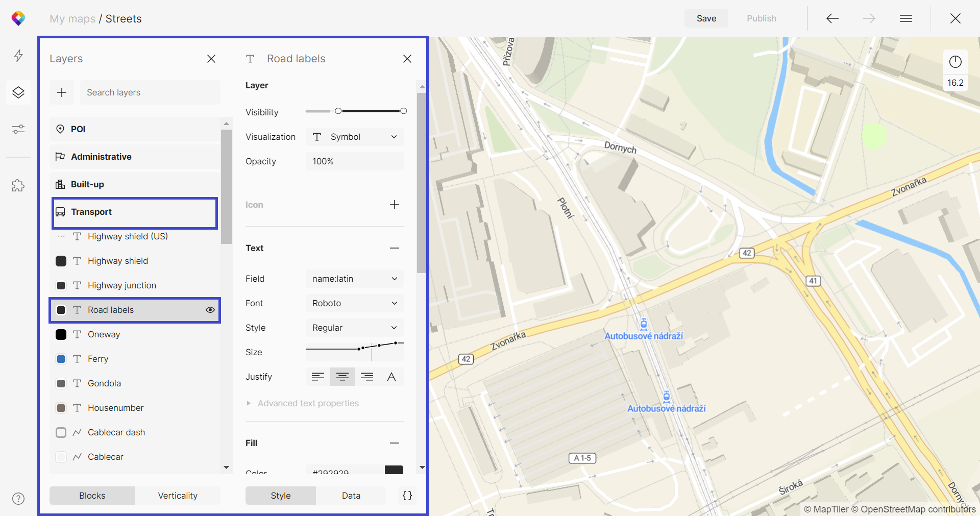This screenshot has width=980, height=516.
Task: Reset map bearing with compass icon
Action: (955, 62)
